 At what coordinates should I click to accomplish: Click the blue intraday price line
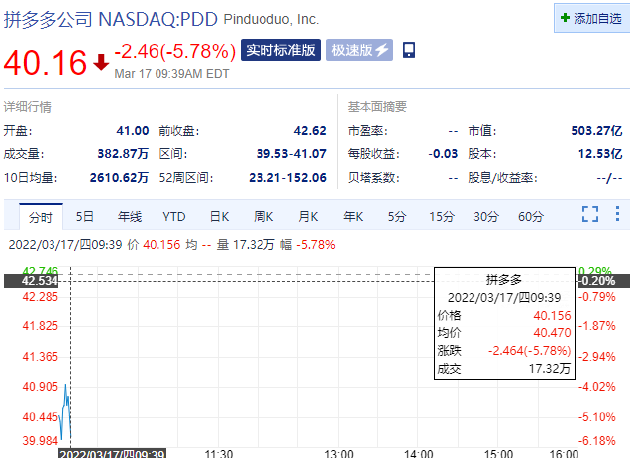(x=65, y=413)
